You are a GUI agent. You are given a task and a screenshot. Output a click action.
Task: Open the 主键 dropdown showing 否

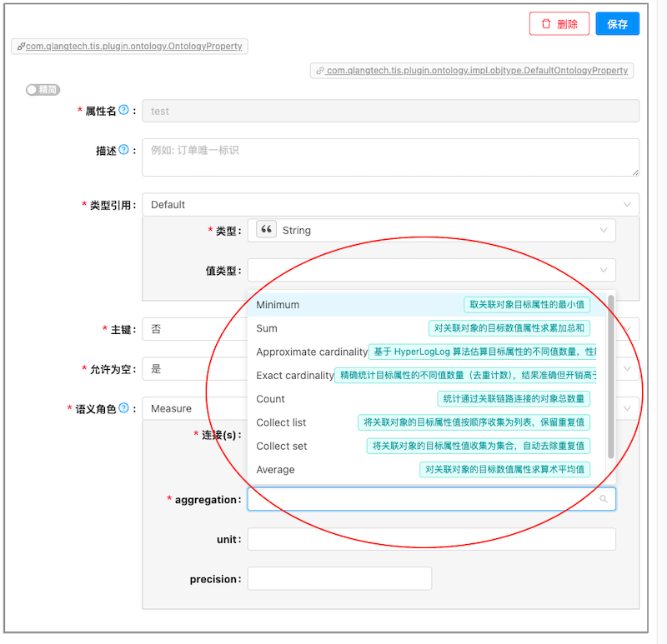coord(390,329)
